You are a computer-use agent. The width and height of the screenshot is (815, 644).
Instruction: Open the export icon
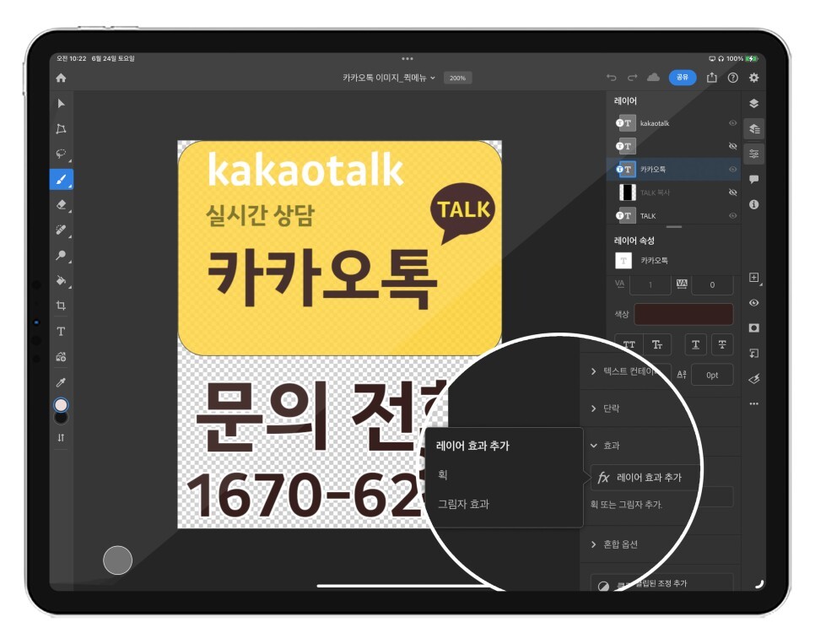coord(711,78)
